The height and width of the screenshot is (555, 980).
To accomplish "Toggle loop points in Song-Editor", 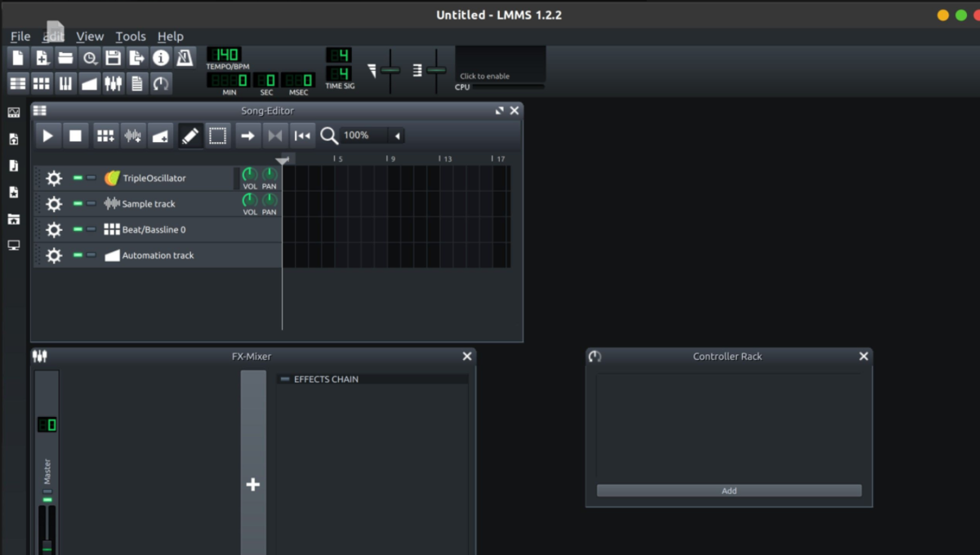I will tap(275, 135).
